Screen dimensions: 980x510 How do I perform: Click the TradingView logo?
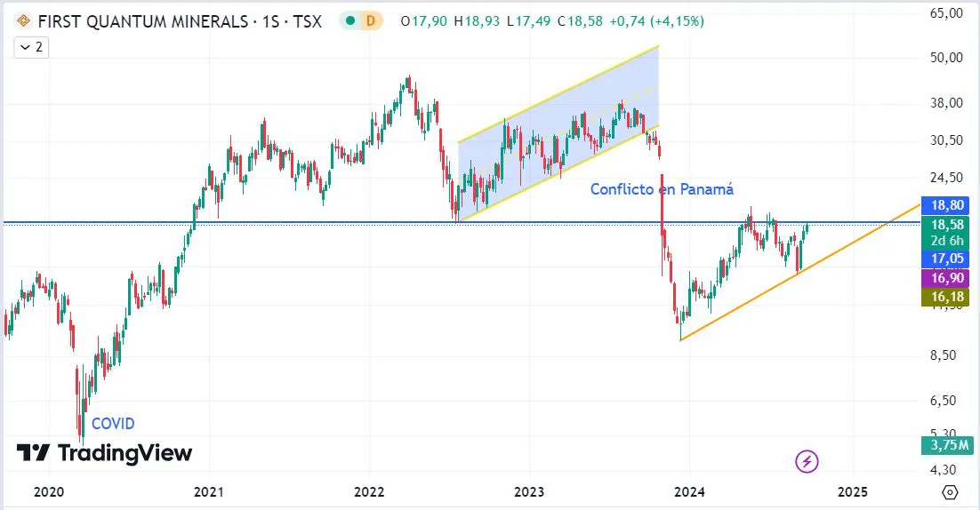pyautogui.click(x=104, y=453)
